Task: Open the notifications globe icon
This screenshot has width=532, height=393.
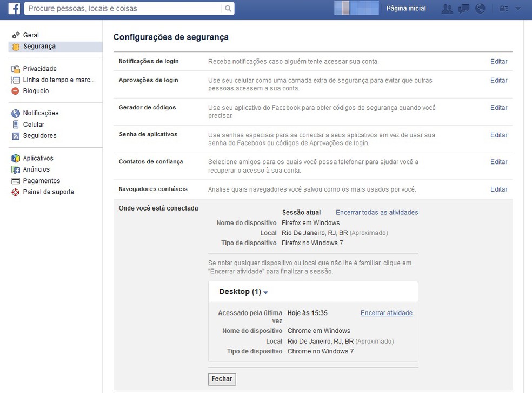Action: click(x=480, y=8)
